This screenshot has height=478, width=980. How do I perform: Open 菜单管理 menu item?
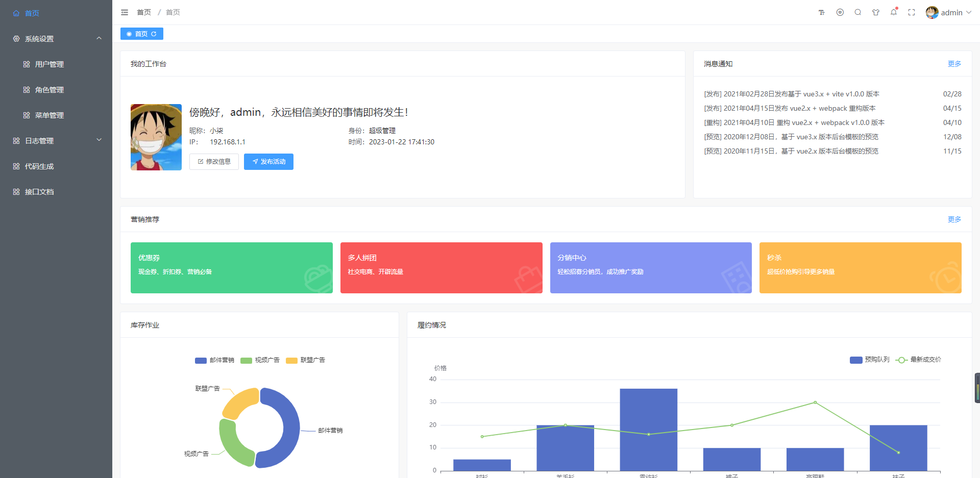tap(56, 115)
